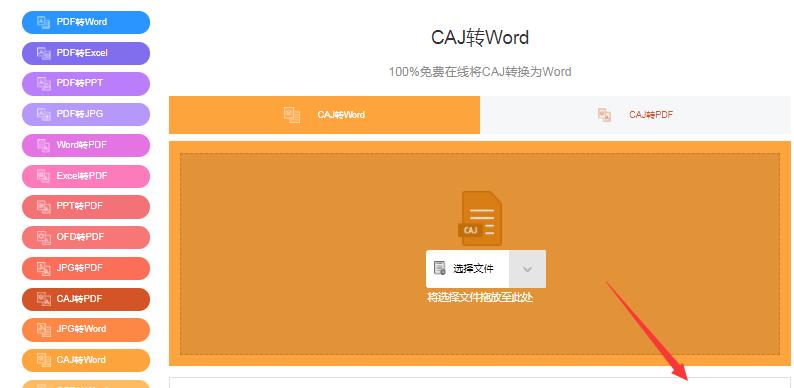The image size is (794, 388).
Task: Click the sidebar CAJ转Word icon
Action: (x=44, y=360)
